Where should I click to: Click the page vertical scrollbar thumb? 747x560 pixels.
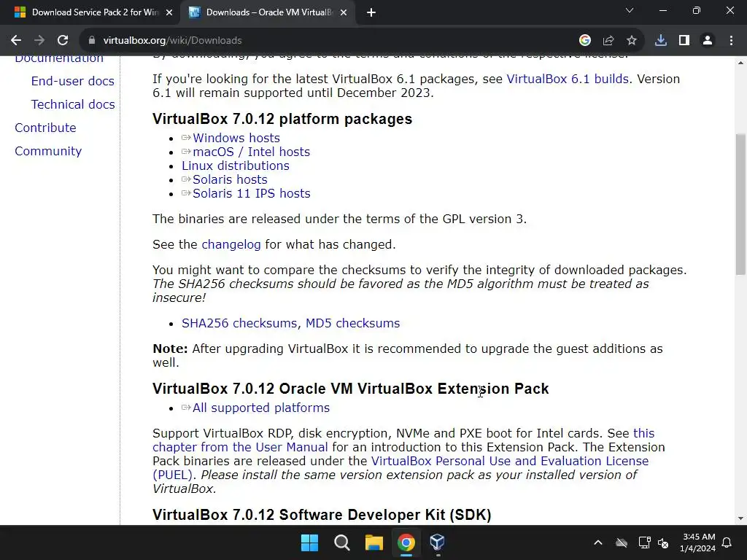(740, 204)
